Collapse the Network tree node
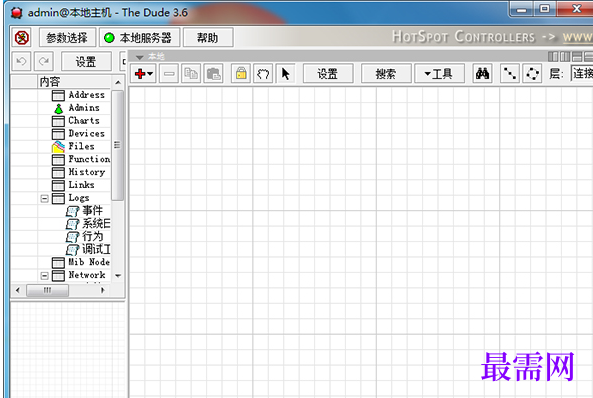 coord(45,275)
